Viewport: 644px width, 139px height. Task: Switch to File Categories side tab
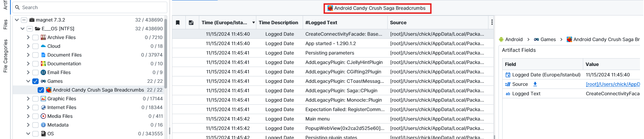[x=5, y=56]
